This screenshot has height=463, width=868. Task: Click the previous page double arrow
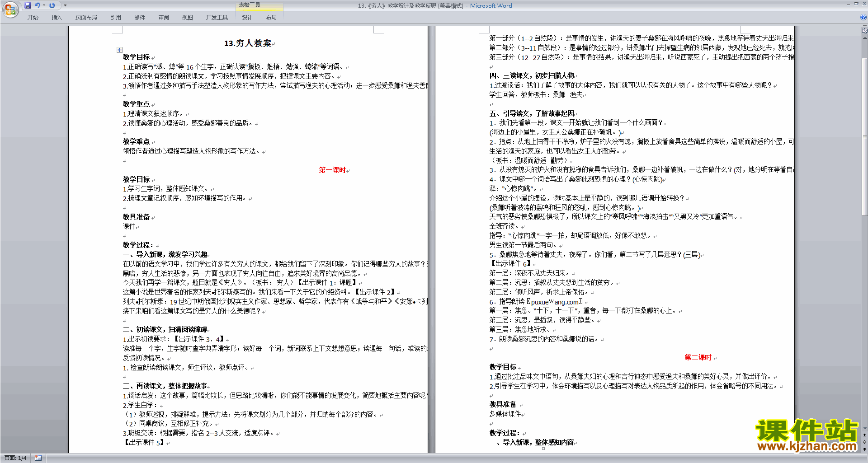coord(865,435)
